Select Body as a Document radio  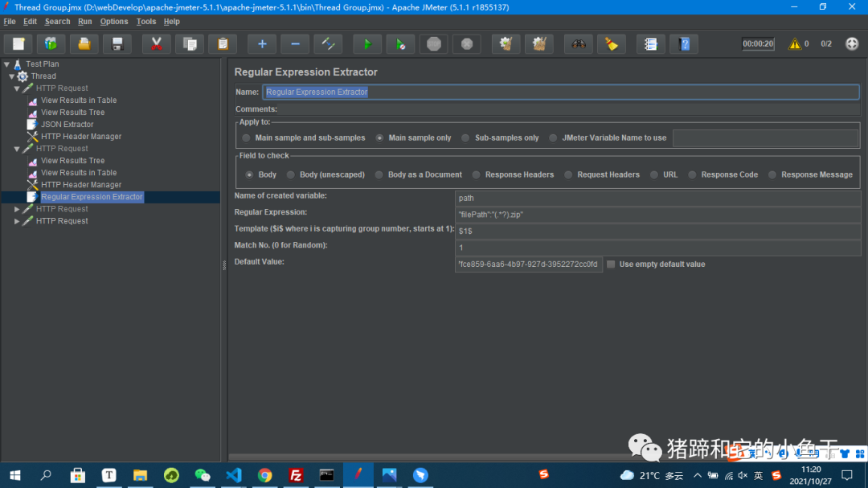point(379,174)
